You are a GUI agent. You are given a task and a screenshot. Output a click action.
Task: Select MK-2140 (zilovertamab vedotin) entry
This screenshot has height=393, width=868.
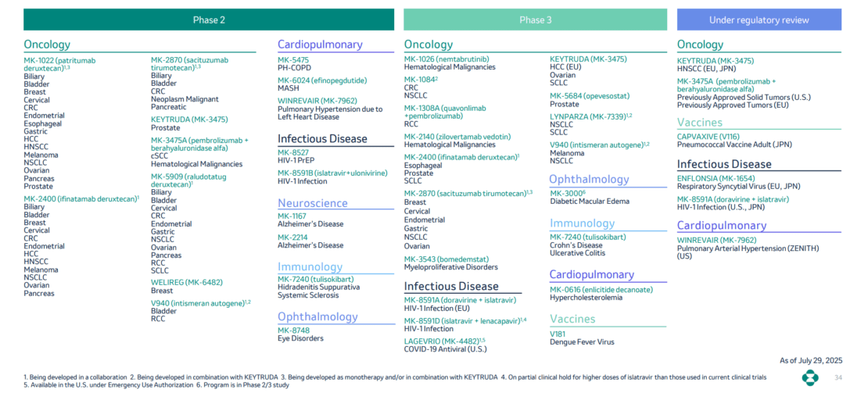pos(457,136)
